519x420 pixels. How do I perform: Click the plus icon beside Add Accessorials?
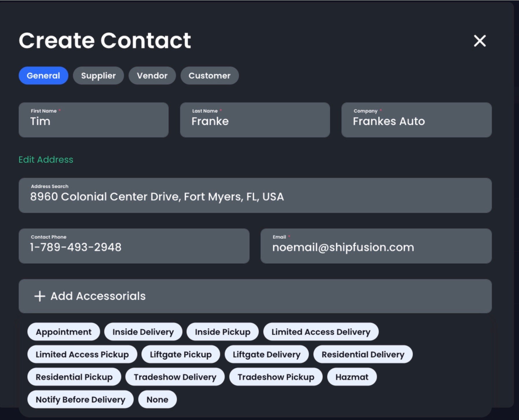tap(40, 296)
